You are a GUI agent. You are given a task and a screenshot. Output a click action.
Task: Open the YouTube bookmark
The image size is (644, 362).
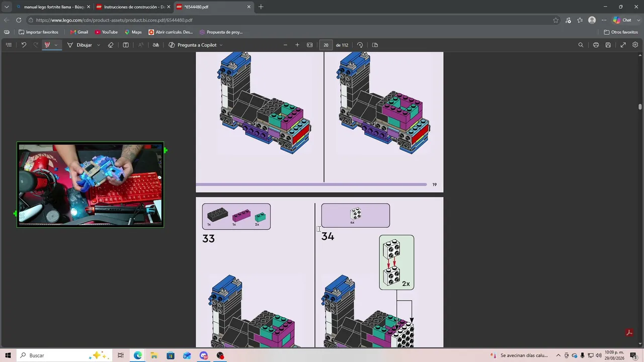106,32
